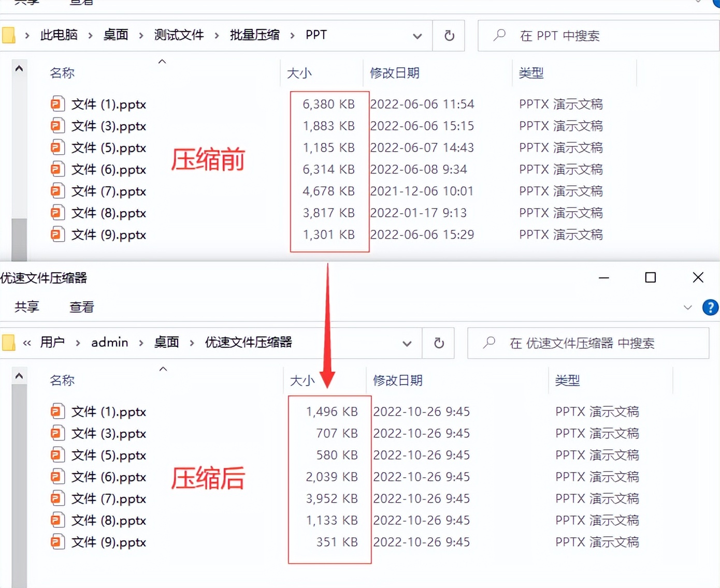
Task: Switch to the 共享 ribbon tab
Action: click(26, 307)
